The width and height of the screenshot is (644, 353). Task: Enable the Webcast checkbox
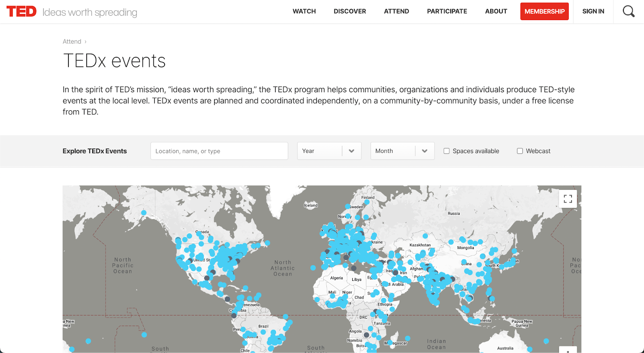point(520,151)
